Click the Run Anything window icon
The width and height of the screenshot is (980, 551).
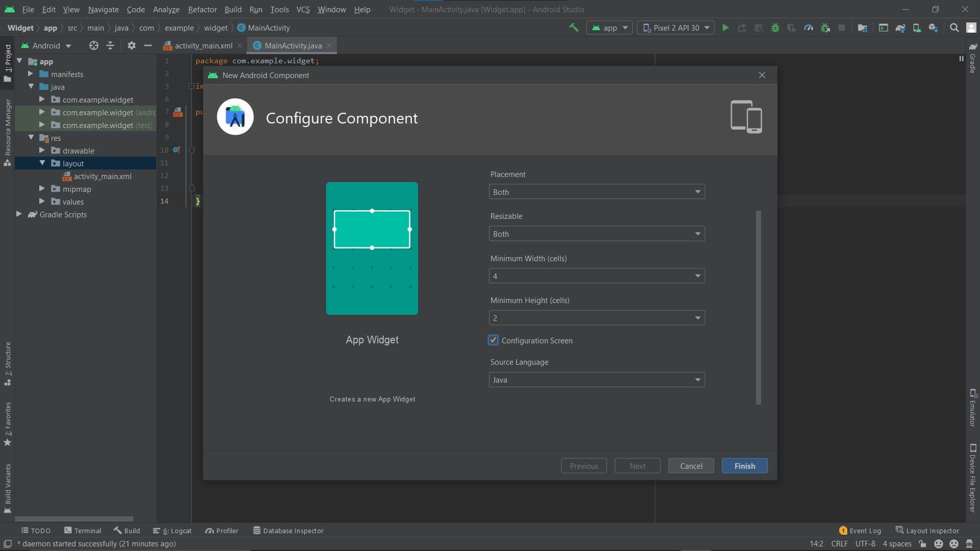pyautogui.click(x=884, y=28)
